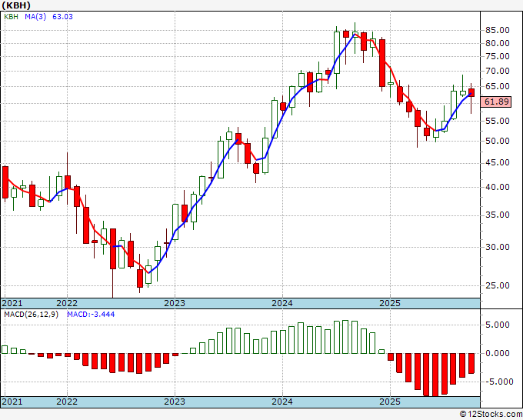Click the current price tag 61.89
This screenshot has width=523, height=420.
point(497,102)
